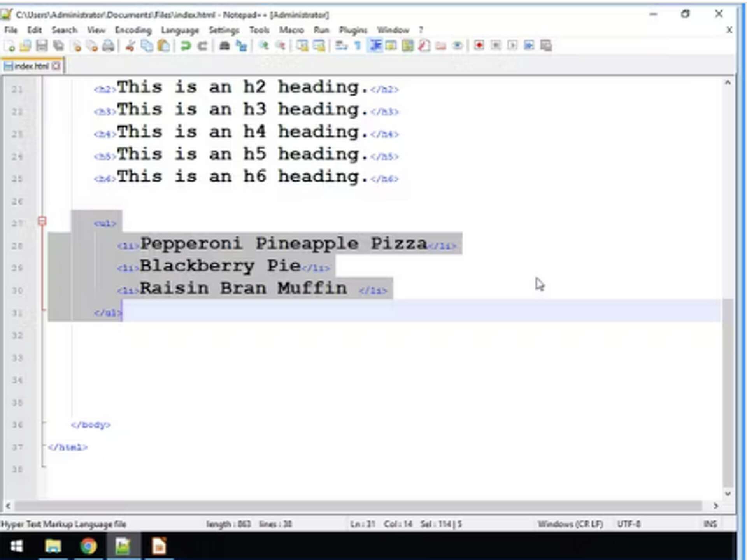Viewport: 747px width, 560px height.
Task: Select the index.html tab
Action: (x=31, y=65)
